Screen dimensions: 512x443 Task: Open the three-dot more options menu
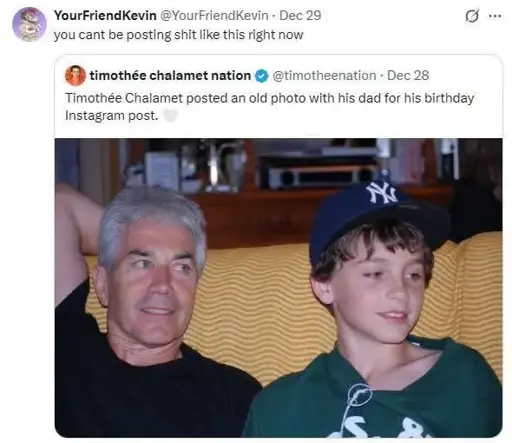coord(495,16)
